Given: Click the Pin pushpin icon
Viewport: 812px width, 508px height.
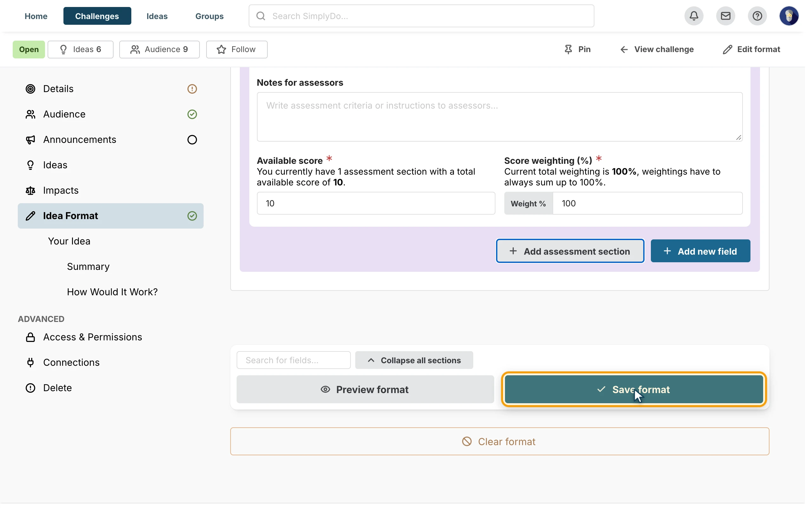Looking at the screenshot, I should tap(568, 50).
